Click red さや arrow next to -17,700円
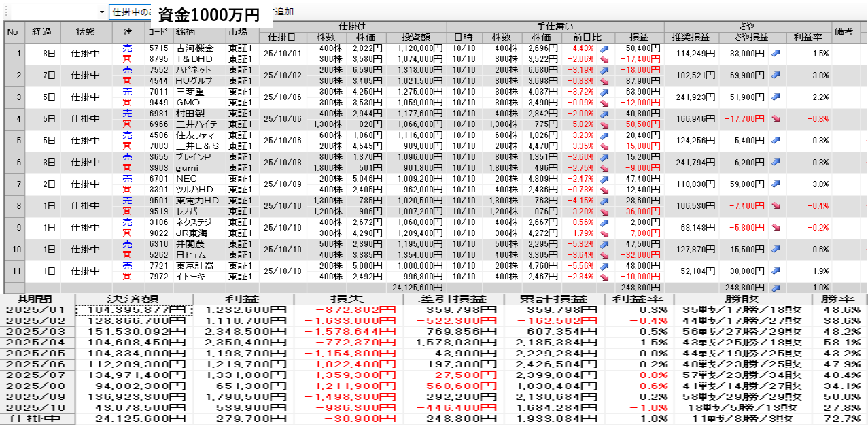This screenshot has width=868, height=425. (x=776, y=119)
